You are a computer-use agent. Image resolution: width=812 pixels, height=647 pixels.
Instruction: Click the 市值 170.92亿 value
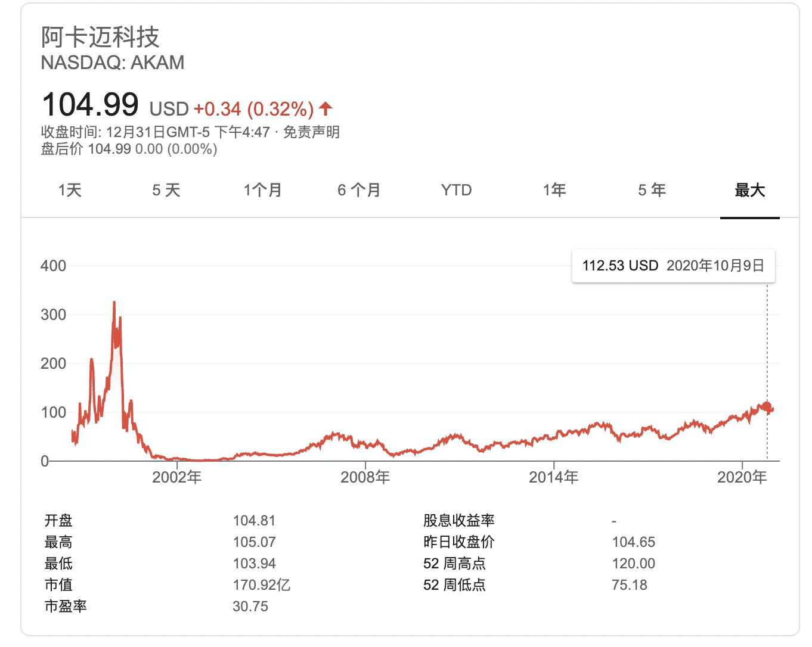pyautogui.click(x=261, y=585)
